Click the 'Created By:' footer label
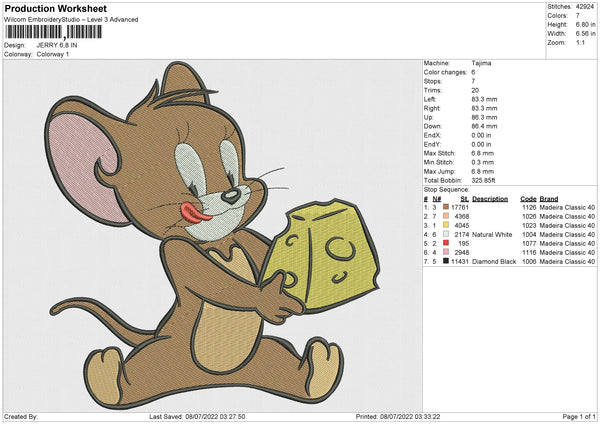600x424 pixels. pos(21,416)
